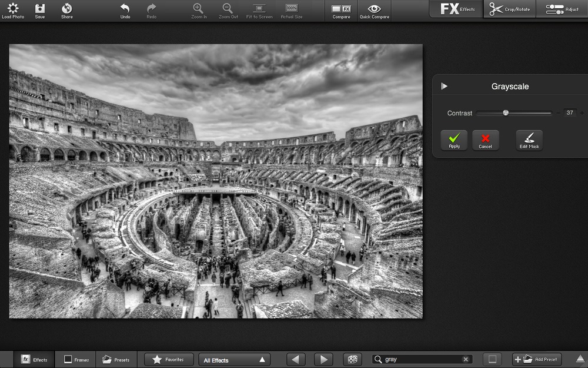Click the square icon next to Add Preset
Screen dimensions: 588x368
[492, 359]
